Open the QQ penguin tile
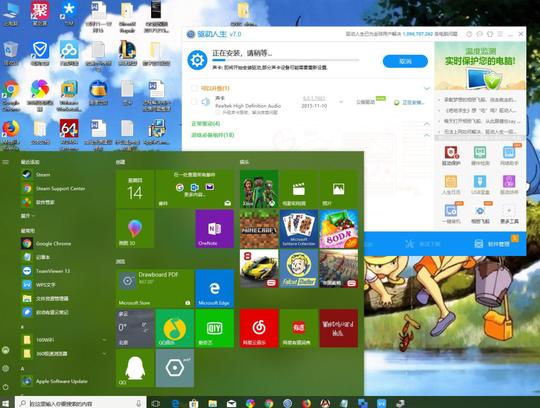The image size is (540, 408). point(135,368)
